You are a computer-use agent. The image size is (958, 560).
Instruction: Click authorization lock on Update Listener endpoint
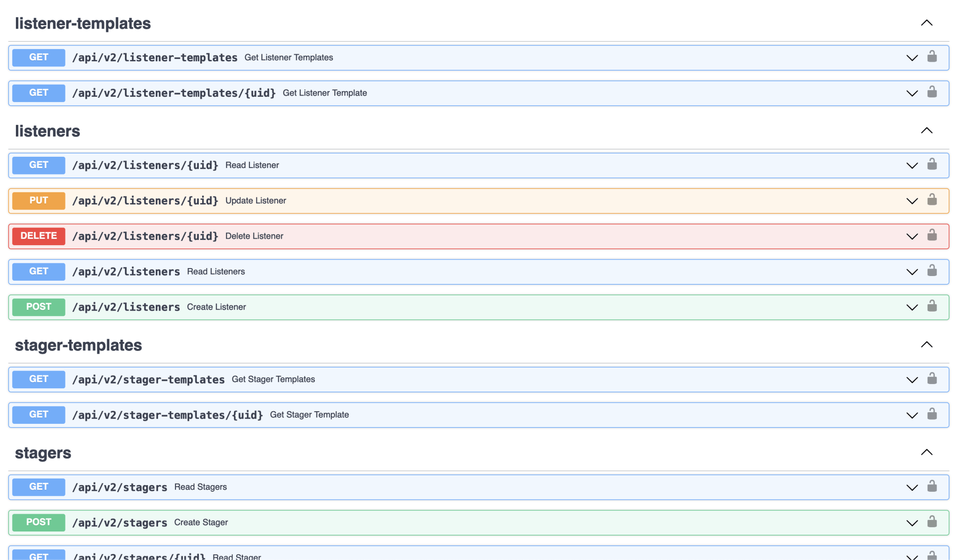tap(932, 200)
